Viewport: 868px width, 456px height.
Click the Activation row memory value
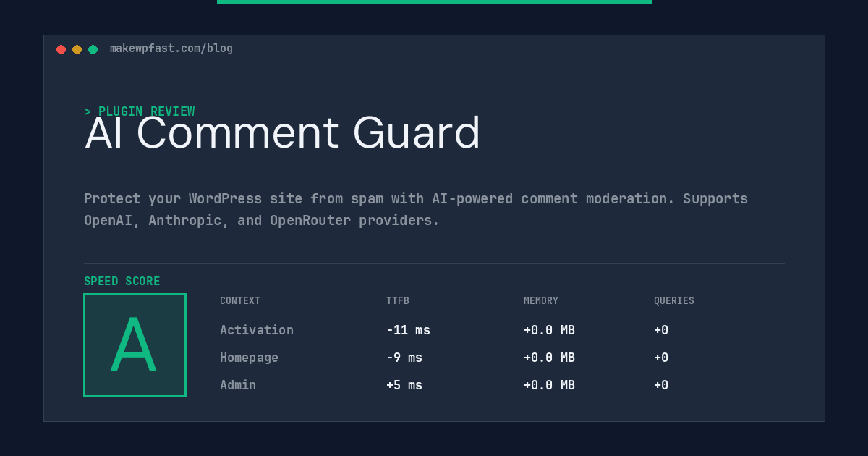coord(549,330)
